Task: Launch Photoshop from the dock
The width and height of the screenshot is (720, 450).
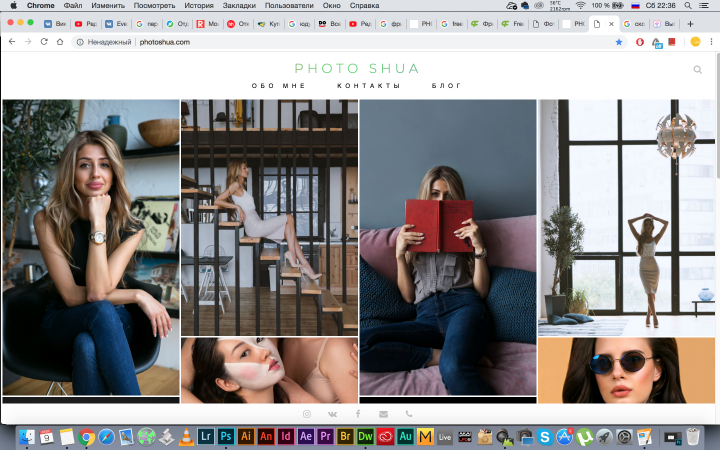Action: point(225,436)
